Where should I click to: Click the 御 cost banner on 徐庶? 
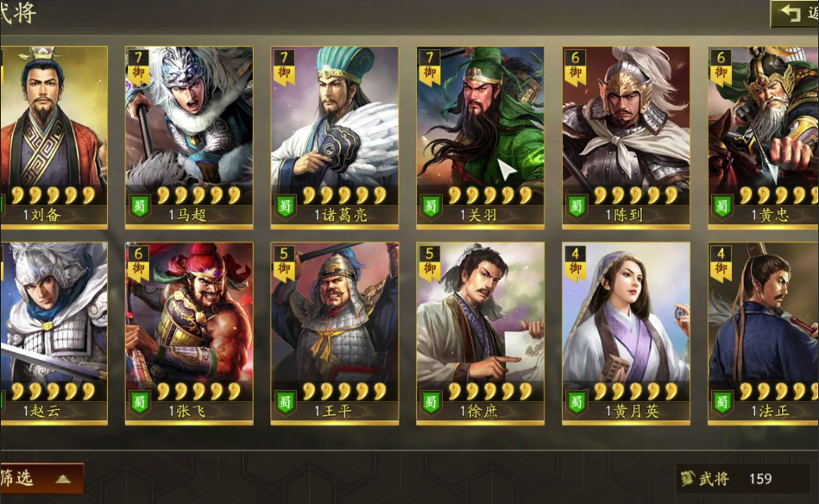point(430,263)
